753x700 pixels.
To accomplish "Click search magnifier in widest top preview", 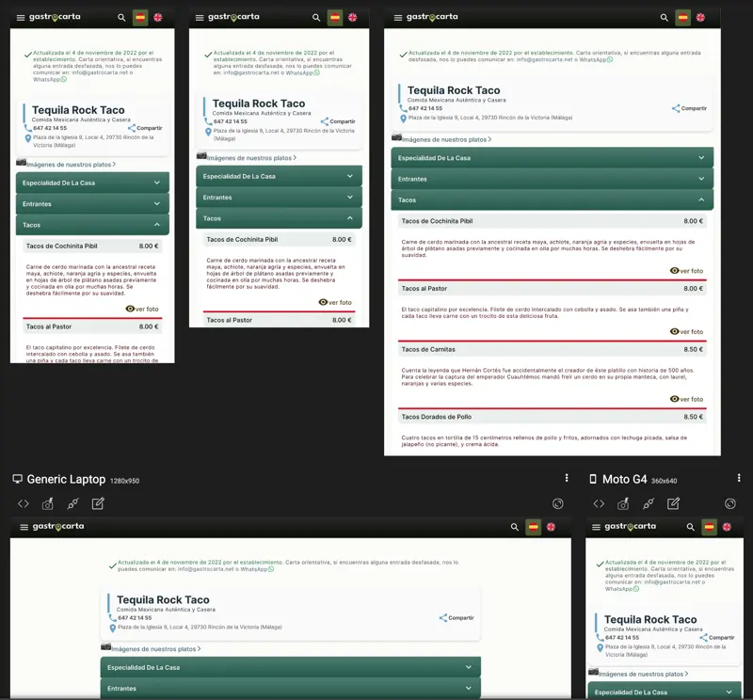I will (665, 18).
